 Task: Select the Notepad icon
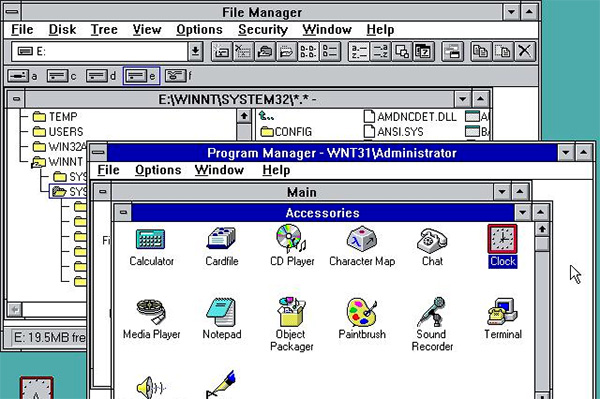221,312
